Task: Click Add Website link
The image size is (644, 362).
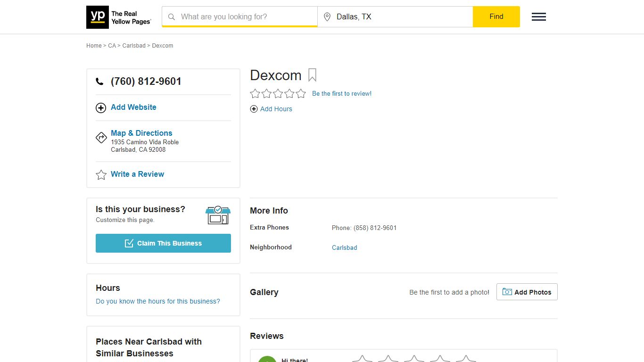Action: click(x=133, y=107)
